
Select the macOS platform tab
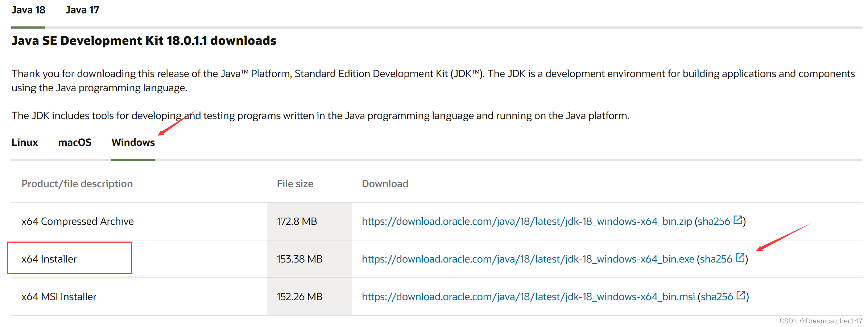75,142
